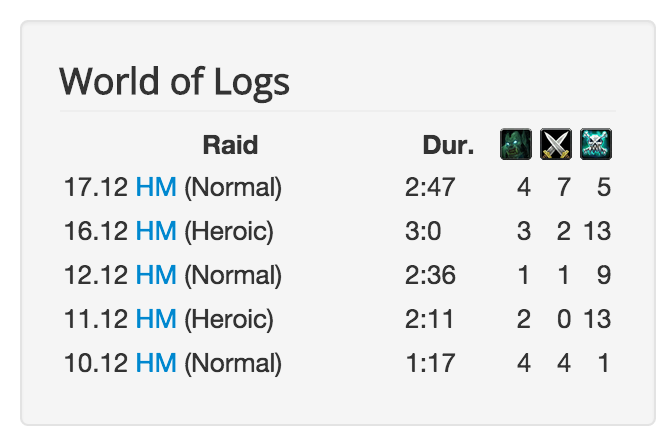
Task: Click the Dur. column header
Action: (448, 145)
